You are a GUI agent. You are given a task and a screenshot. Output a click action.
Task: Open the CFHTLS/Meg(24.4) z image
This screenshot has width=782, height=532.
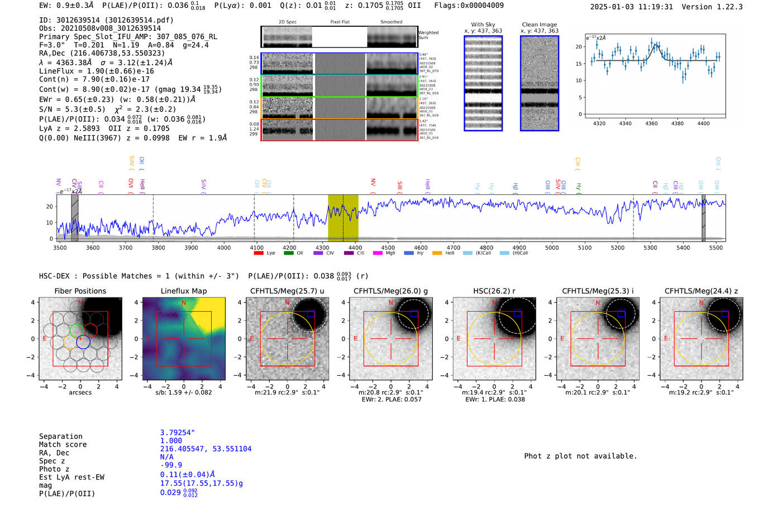click(702, 338)
